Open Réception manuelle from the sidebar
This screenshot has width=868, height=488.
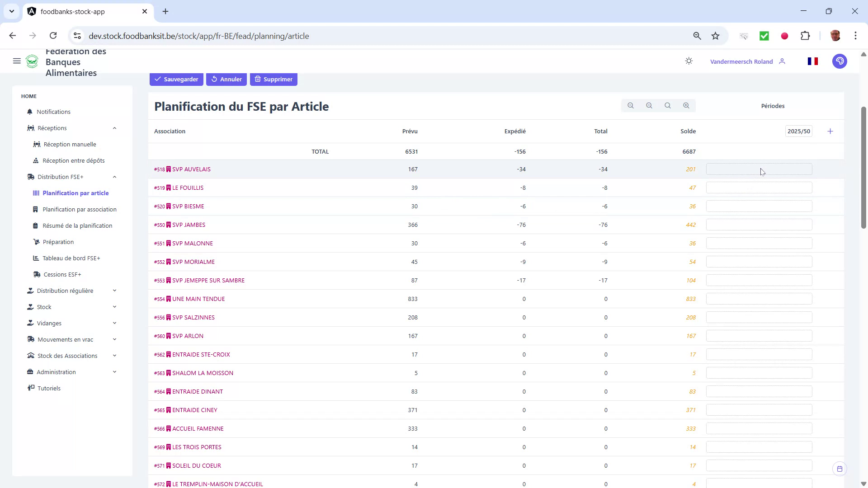(70, 144)
